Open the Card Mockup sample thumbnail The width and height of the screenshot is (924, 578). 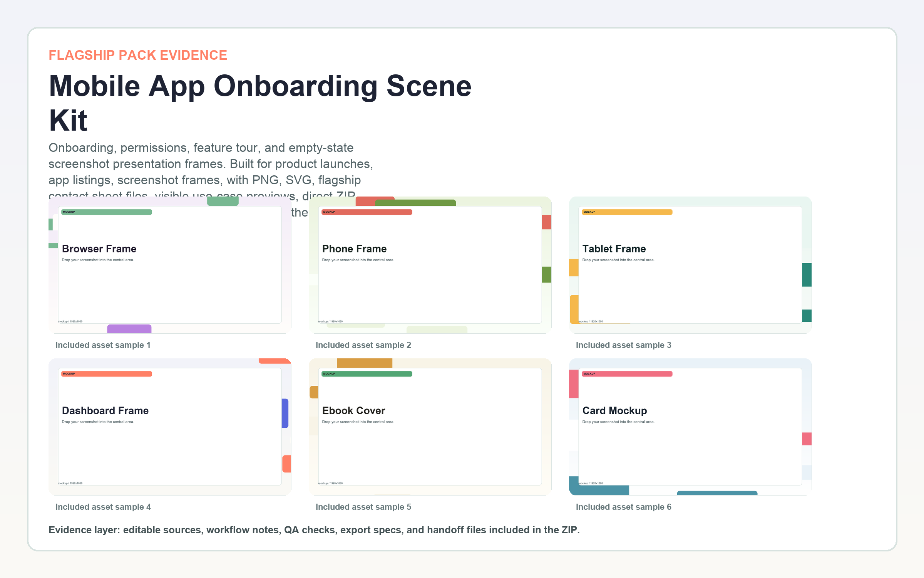[690, 427]
